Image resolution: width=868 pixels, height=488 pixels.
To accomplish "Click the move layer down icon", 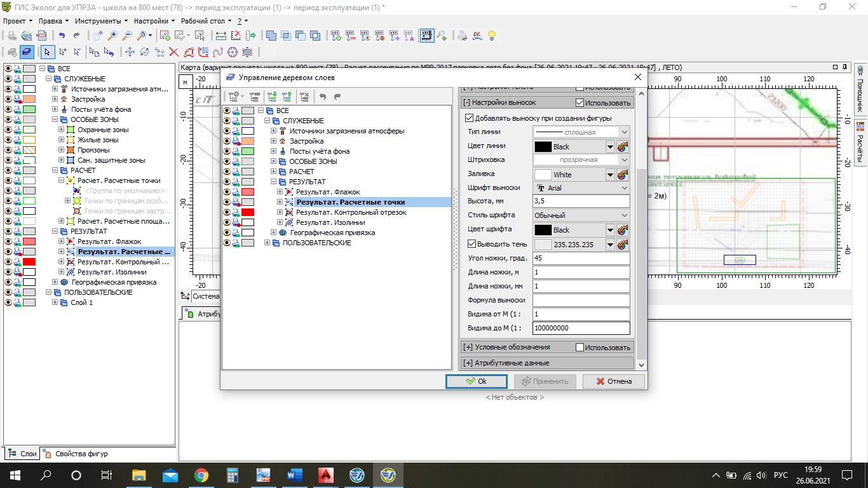I will coord(272,97).
